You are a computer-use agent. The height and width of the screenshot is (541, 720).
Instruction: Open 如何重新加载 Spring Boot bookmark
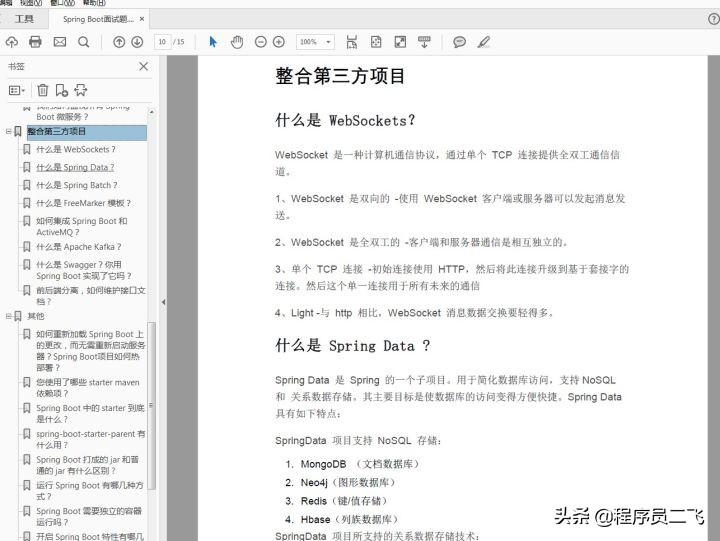[x=91, y=351]
